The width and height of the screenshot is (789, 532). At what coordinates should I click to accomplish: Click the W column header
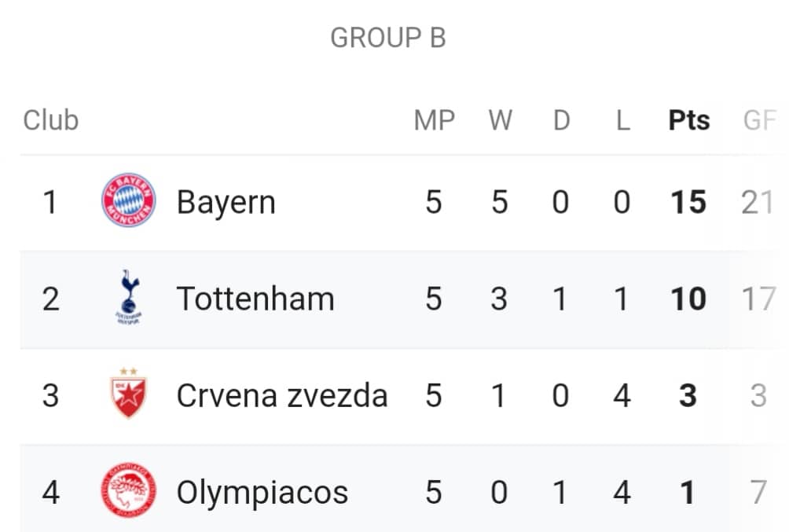tap(500, 121)
